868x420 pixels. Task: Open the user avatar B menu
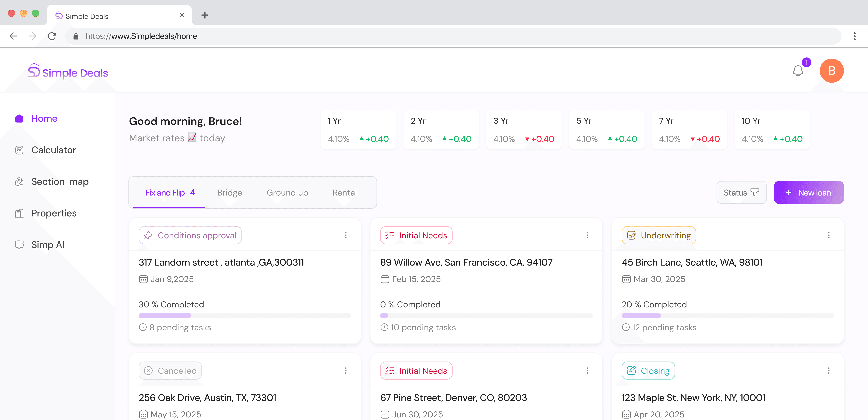pos(831,71)
